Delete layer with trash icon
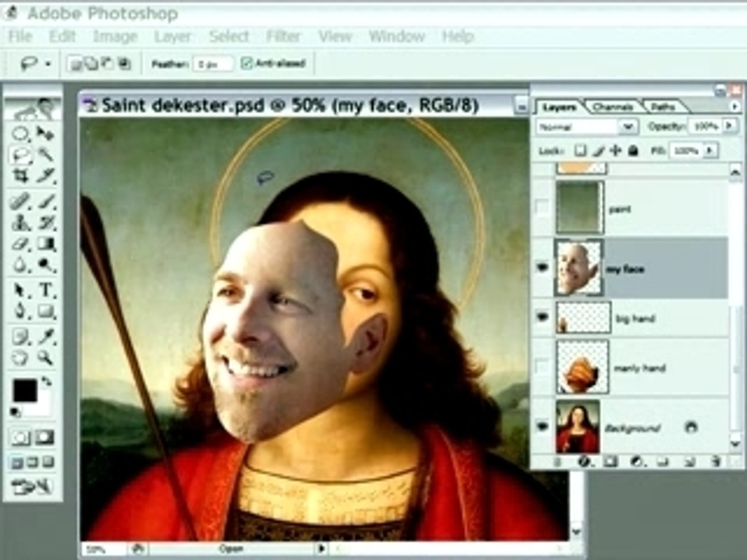 point(716,461)
